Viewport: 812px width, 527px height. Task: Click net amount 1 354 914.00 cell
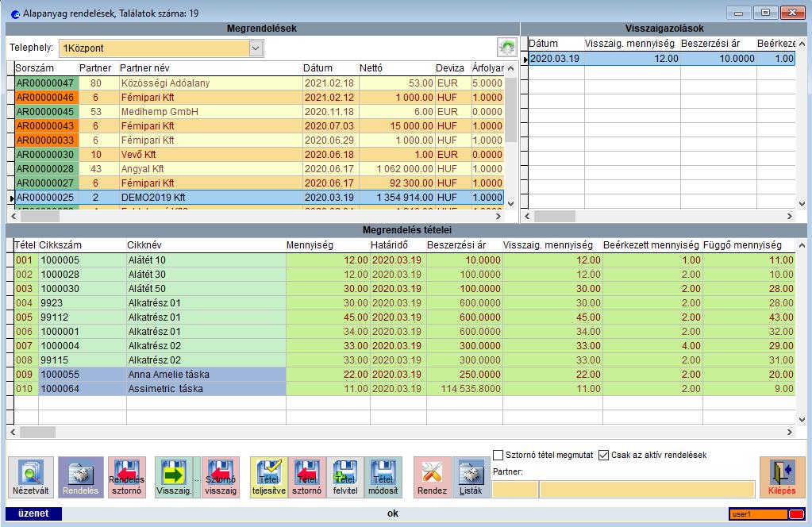click(x=396, y=198)
